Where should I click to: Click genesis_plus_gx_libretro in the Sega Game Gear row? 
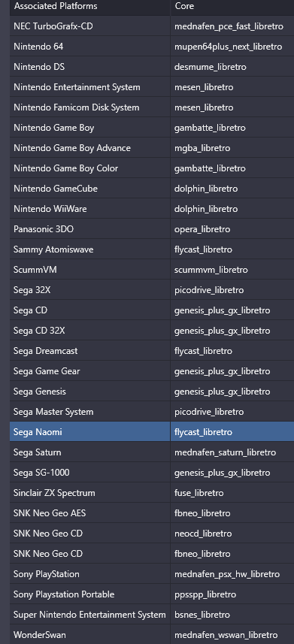pos(232,371)
